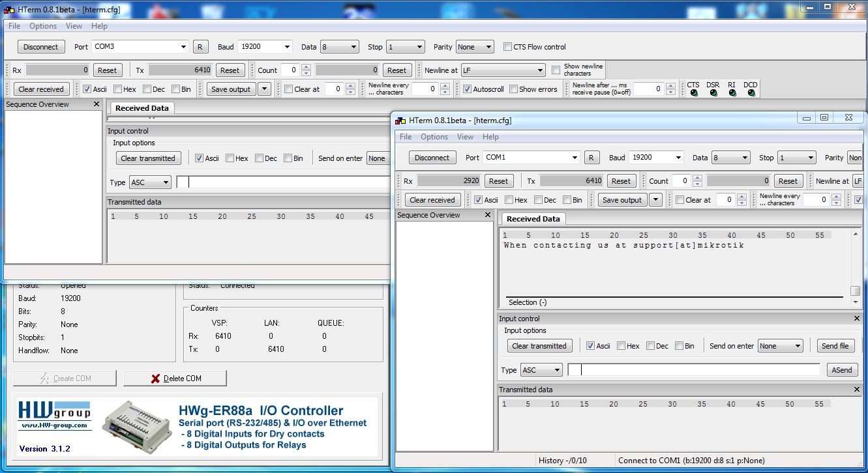Toggle Autoscroll checkbox in back window
This screenshot has height=473, width=868.
(467, 89)
